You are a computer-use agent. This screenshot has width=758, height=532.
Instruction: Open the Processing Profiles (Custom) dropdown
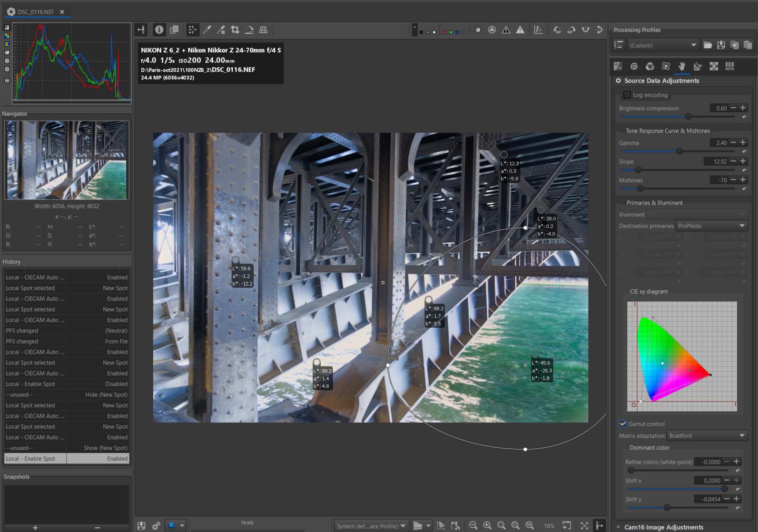point(662,46)
